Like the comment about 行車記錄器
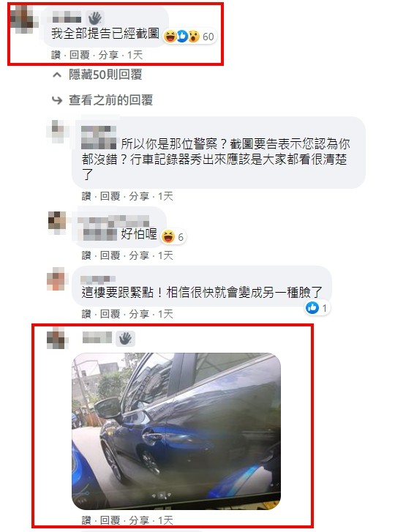Image resolution: width=395 pixels, height=532 pixels. (86, 196)
